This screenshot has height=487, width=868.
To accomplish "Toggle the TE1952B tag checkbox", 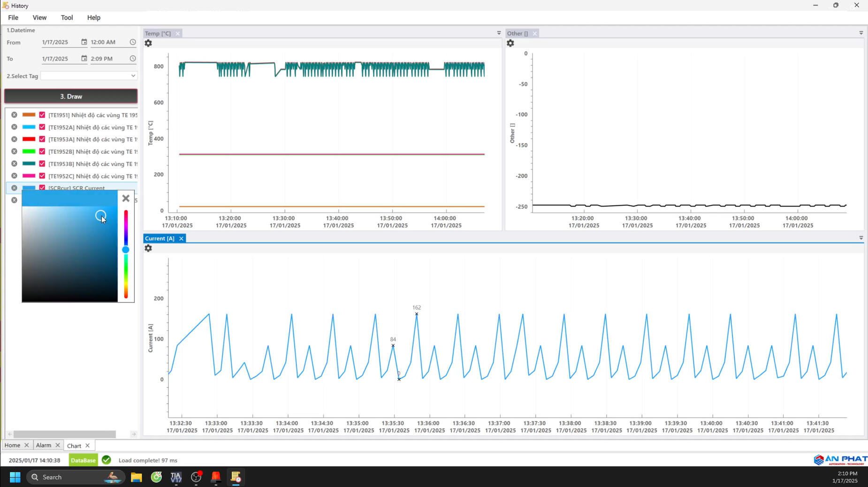I will [42, 152].
